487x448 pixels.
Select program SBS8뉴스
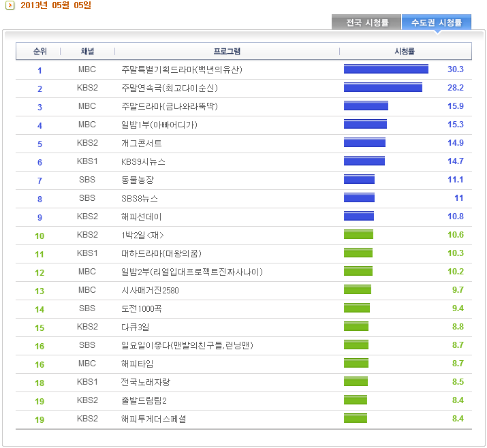[140, 198]
